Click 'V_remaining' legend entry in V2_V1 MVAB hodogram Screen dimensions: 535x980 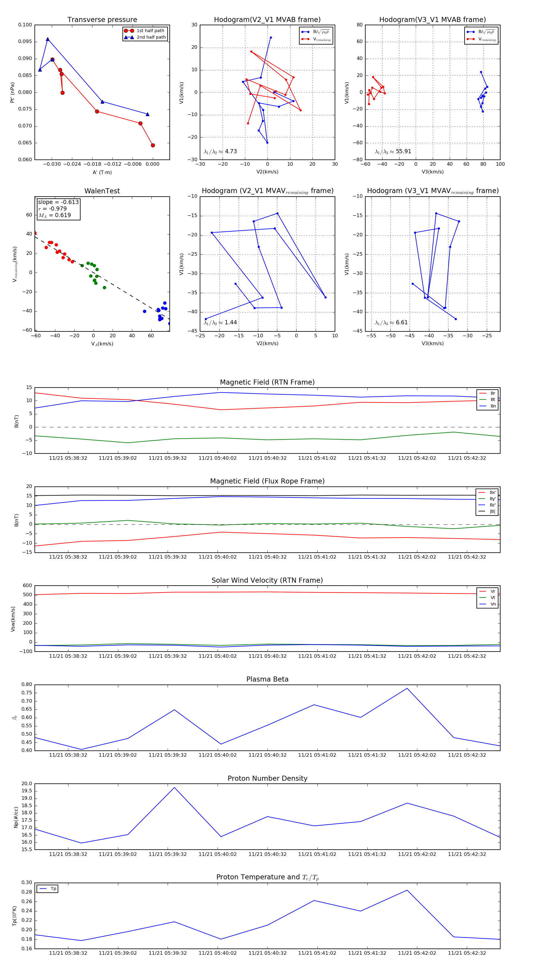[316, 39]
